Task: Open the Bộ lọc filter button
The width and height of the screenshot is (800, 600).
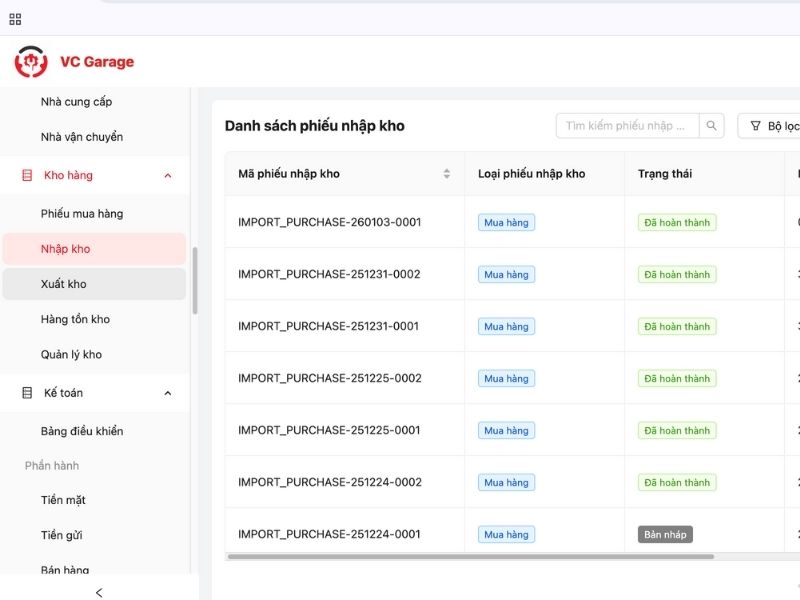Action: (x=773, y=126)
